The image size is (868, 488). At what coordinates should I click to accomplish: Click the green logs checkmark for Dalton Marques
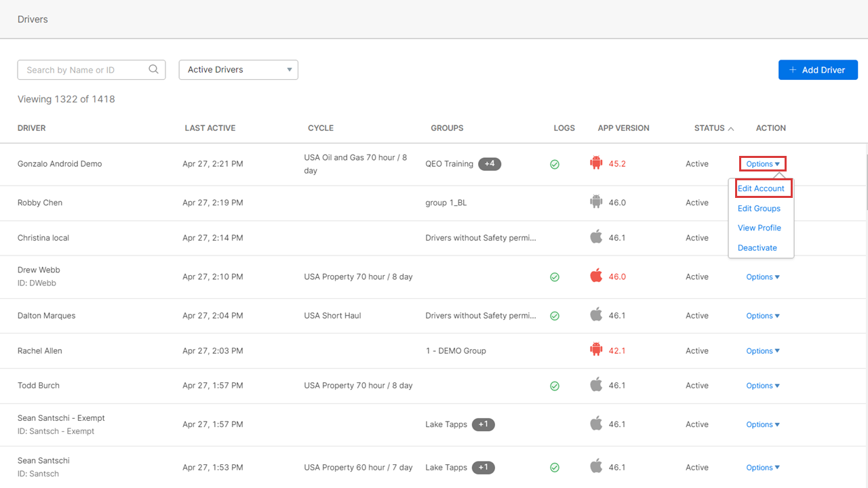coord(555,316)
